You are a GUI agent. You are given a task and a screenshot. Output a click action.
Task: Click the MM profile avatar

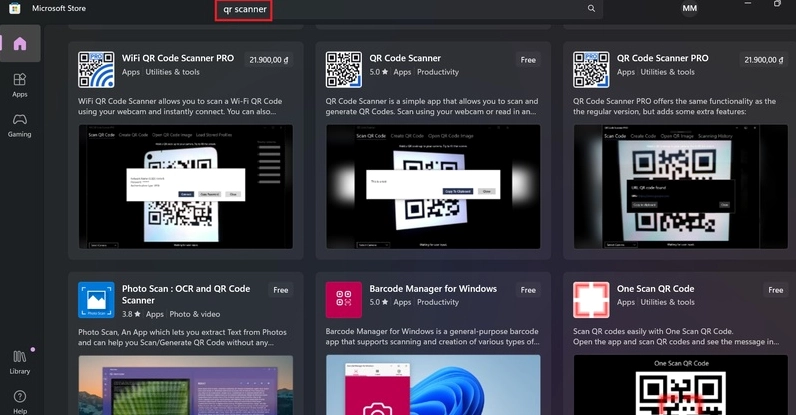click(x=689, y=8)
